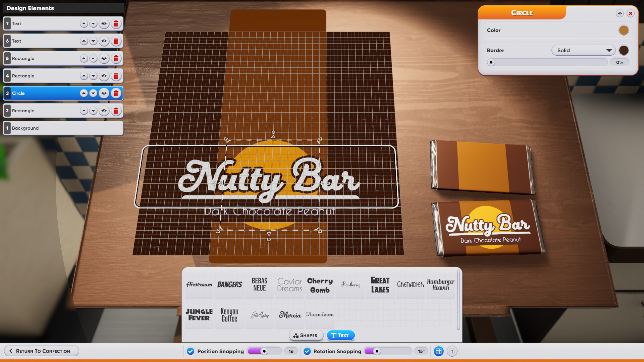
Task: Toggle visibility in the Circle properties header
Action: (x=620, y=13)
